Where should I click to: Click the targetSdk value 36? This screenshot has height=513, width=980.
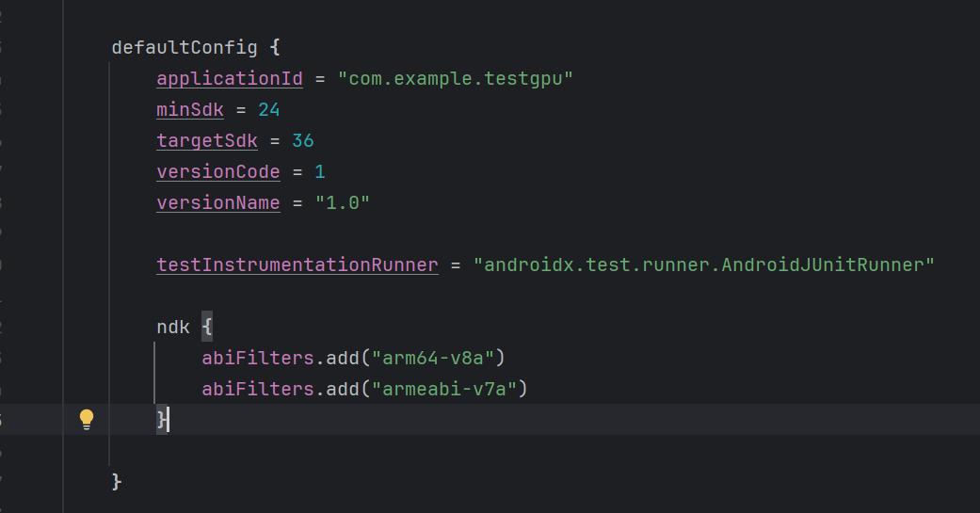[x=302, y=140]
